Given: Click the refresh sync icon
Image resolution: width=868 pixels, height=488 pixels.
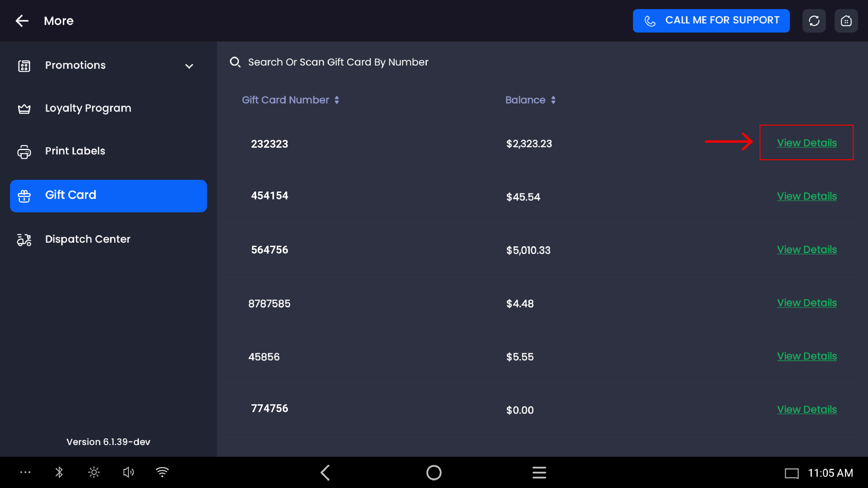Looking at the screenshot, I should click(814, 21).
